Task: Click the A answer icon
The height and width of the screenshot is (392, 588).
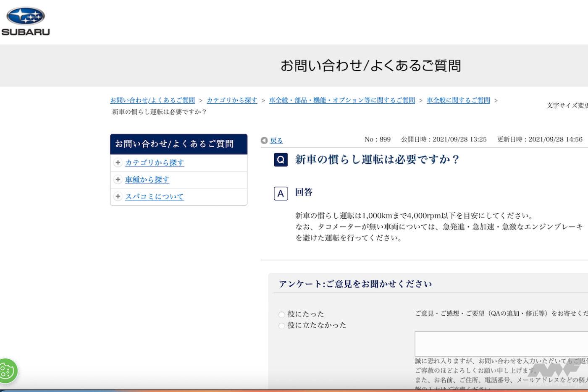Action: pyautogui.click(x=281, y=193)
